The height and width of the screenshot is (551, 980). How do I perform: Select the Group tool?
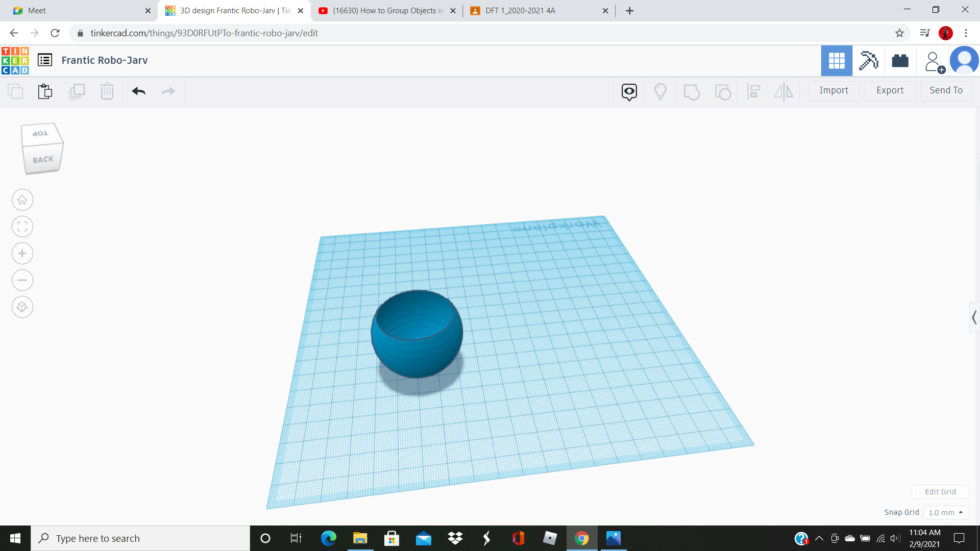pos(692,91)
